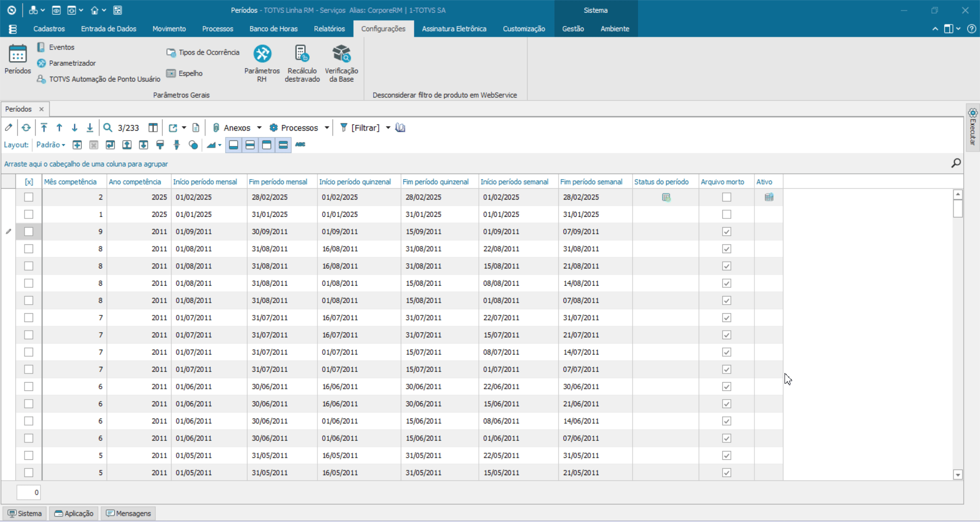Image resolution: width=980 pixels, height=522 pixels.
Task: Open the Períodos ribbon icon
Action: point(17,59)
